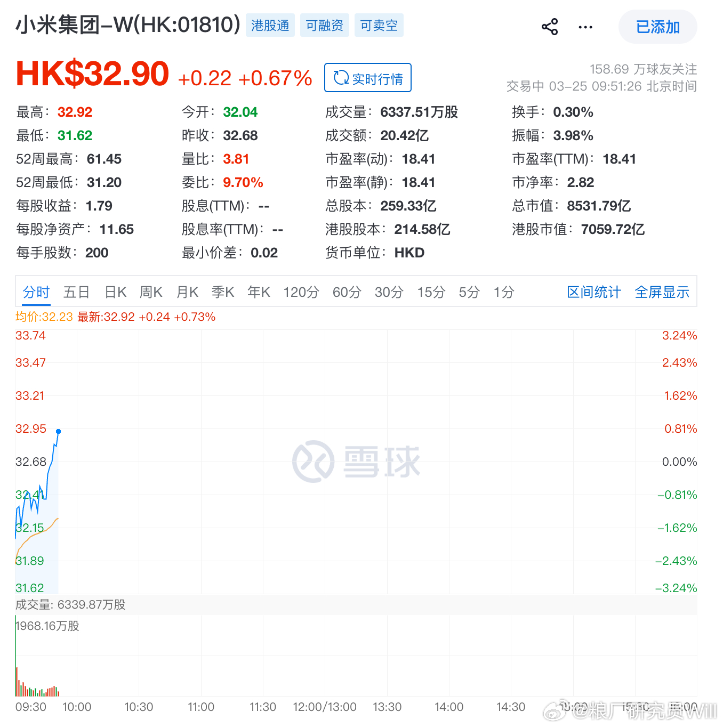Open the more options ellipsis icon
Screen dimensions: 723x728
point(585,27)
